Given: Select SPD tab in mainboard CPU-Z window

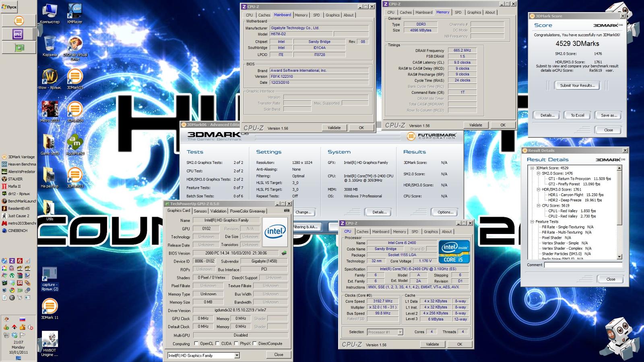Looking at the screenshot, I should point(316,15).
